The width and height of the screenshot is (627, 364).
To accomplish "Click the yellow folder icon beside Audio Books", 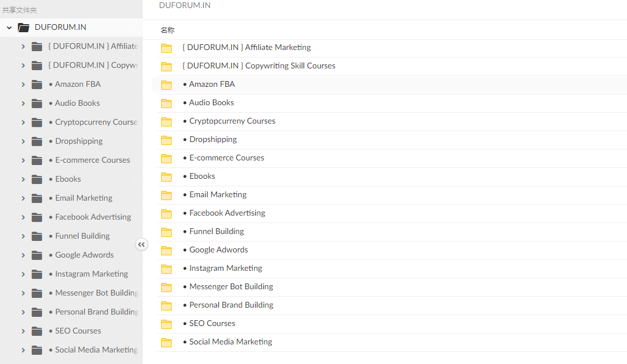I will (x=166, y=103).
